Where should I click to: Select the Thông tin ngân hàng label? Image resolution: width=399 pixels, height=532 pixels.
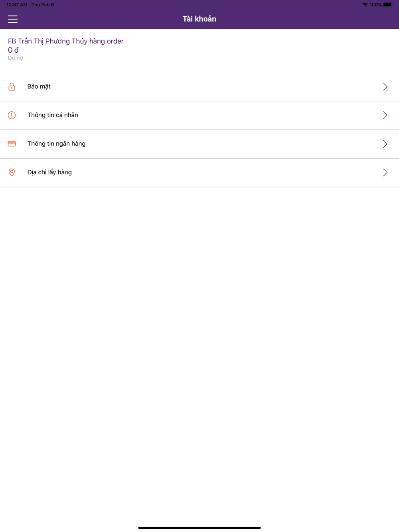point(56,144)
